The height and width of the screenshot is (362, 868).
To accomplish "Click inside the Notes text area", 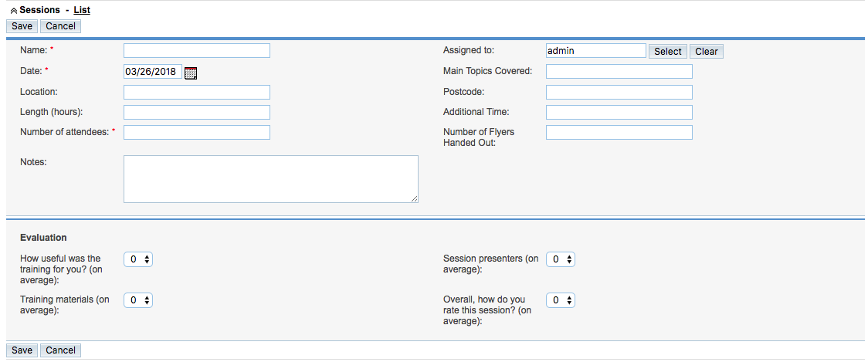I will tap(271, 179).
